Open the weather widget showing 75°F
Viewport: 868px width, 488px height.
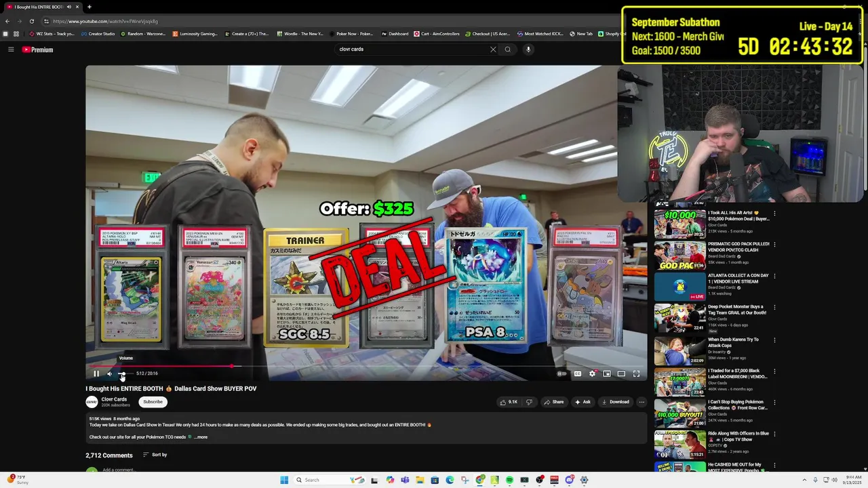[x=16, y=480]
